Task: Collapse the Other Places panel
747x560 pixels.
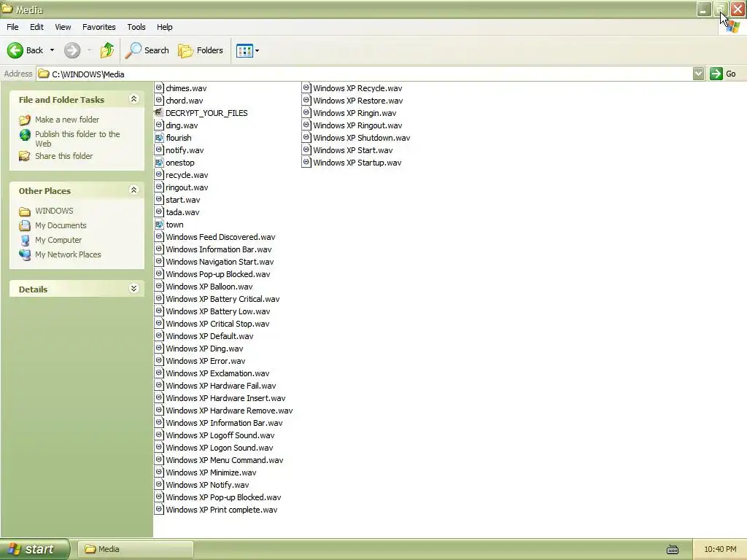Action: (x=134, y=190)
